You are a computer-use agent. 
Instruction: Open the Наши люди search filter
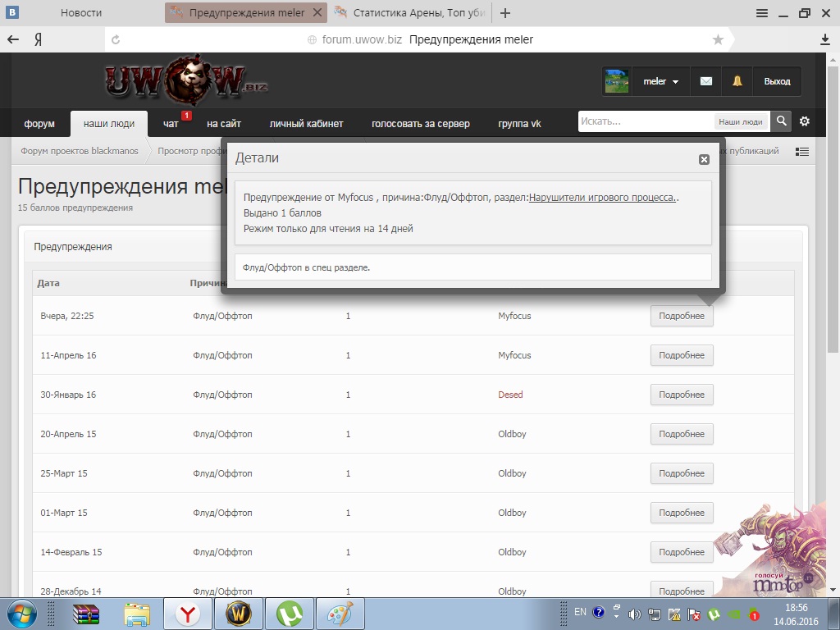pos(740,121)
